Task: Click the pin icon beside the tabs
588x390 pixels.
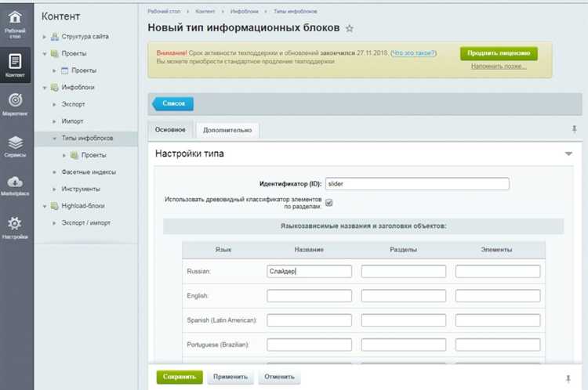Action: pyautogui.click(x=573, y=129)
